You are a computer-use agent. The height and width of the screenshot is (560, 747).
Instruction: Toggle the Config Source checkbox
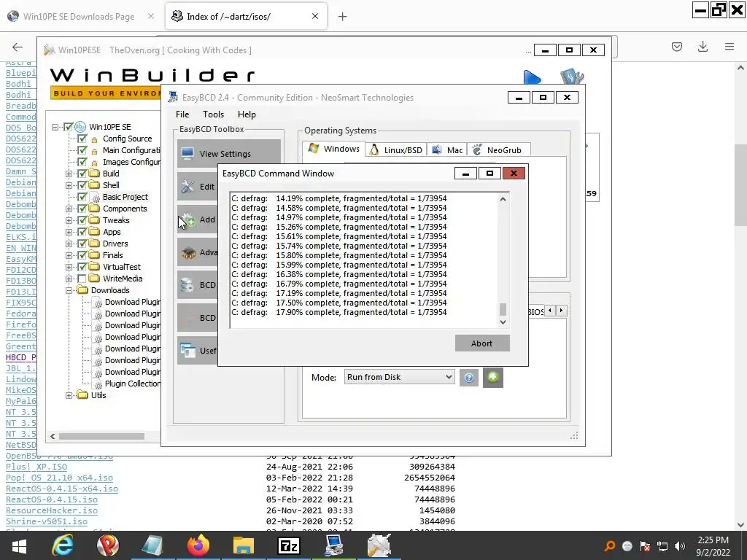click(x=82, y=139)
